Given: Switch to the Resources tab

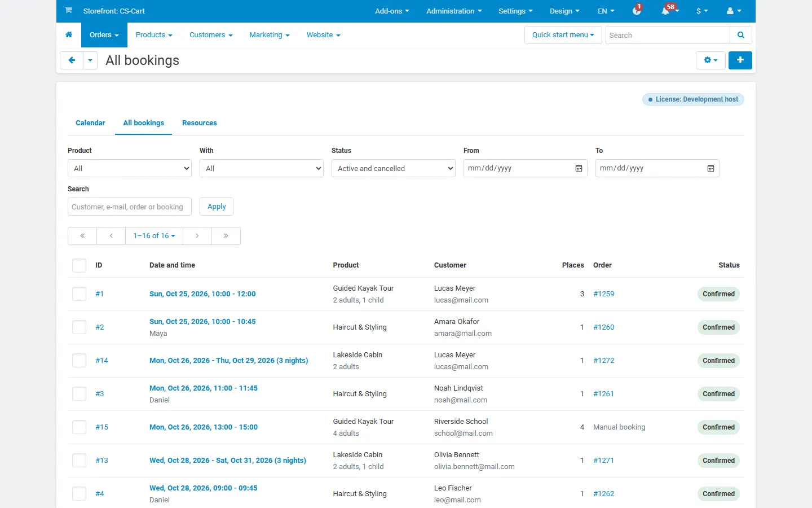Looking at the screenshot, I should (200, 123).
